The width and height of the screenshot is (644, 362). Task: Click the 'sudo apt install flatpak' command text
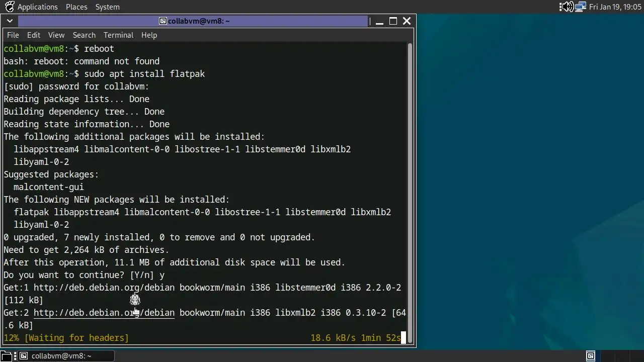coord(144,74)
